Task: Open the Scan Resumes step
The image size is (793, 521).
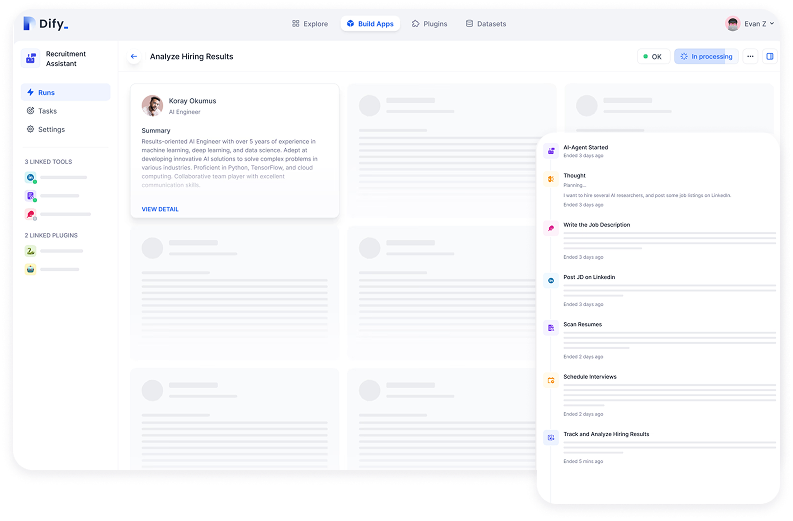Action: coord(583,324)
